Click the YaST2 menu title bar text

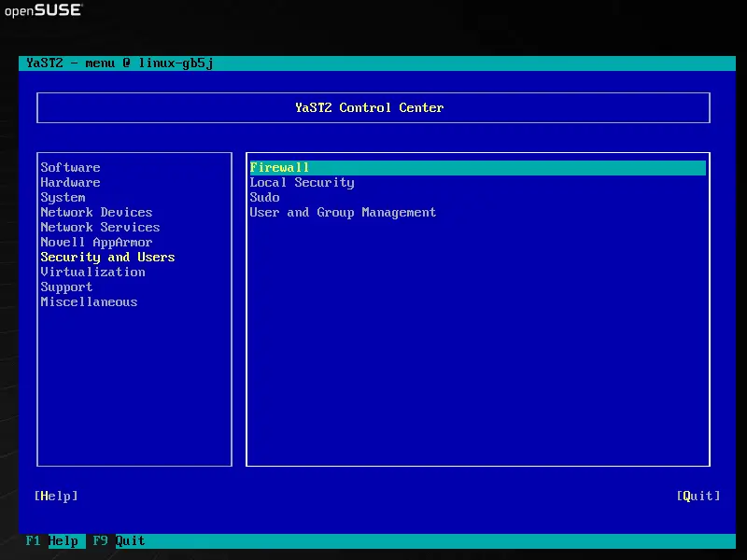120,63
